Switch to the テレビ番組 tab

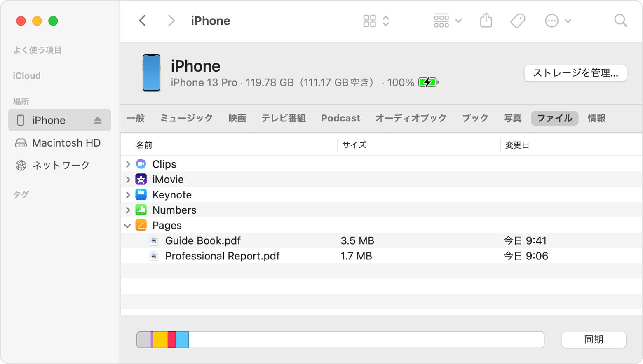pos(284,119)
